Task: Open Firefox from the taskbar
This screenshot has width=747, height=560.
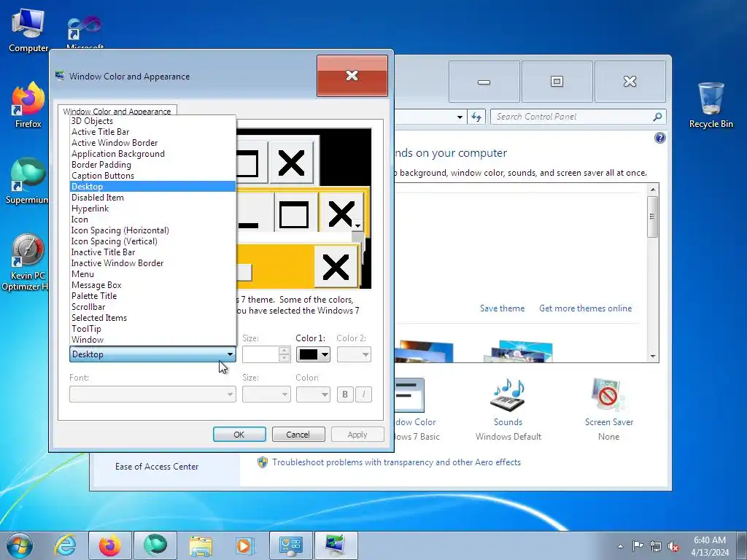Action: [x=110, y=545]
